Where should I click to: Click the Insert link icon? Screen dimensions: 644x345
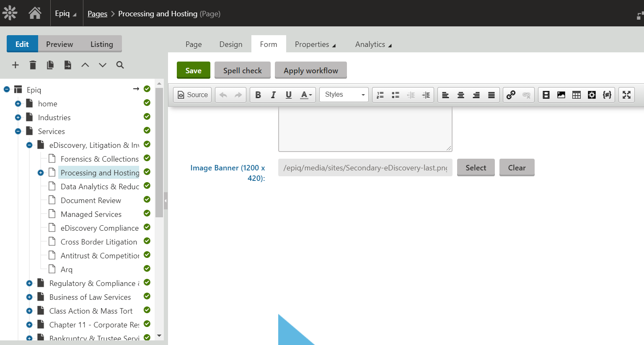511,95
